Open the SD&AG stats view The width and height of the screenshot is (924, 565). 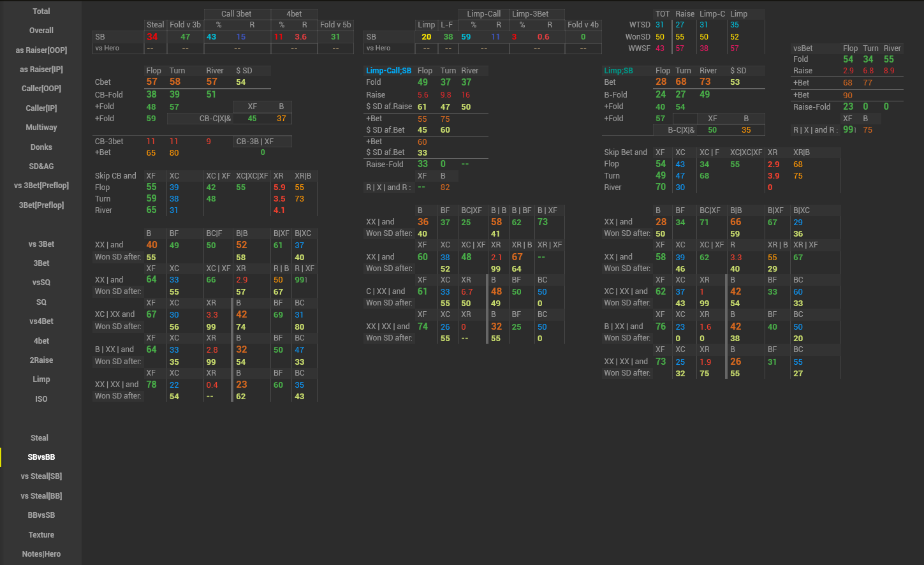tap(41, 166)
